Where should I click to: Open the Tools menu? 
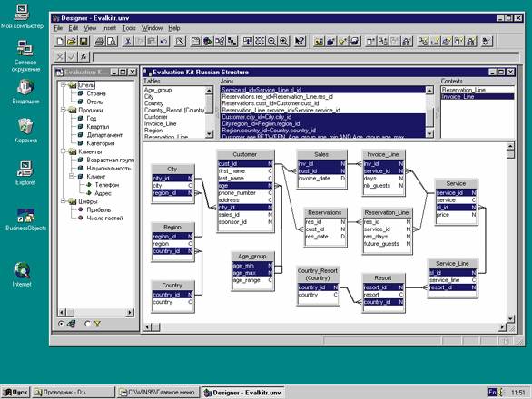coord(129,28)
